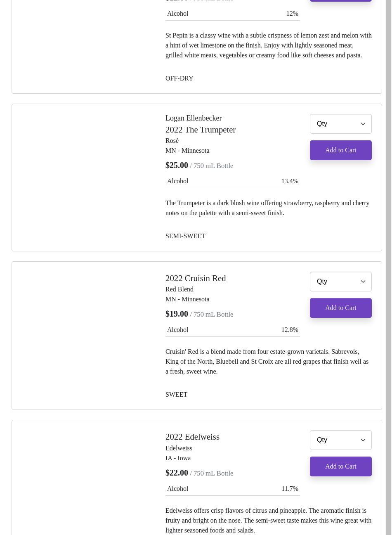Expand the Qty selector for Cruisin Red
392x535 pixels.
click(x=340, y=282)
